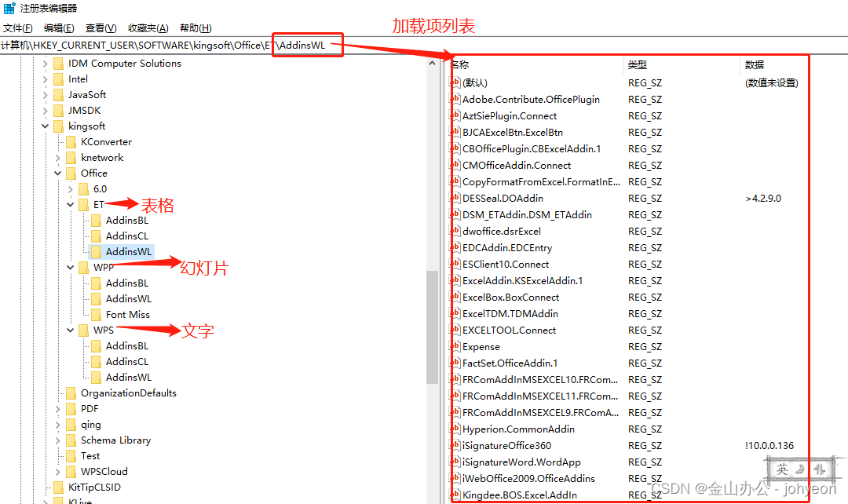Open the 帮助(H) menu
This screenshot has width=848, height=504.
coord(196,28)
